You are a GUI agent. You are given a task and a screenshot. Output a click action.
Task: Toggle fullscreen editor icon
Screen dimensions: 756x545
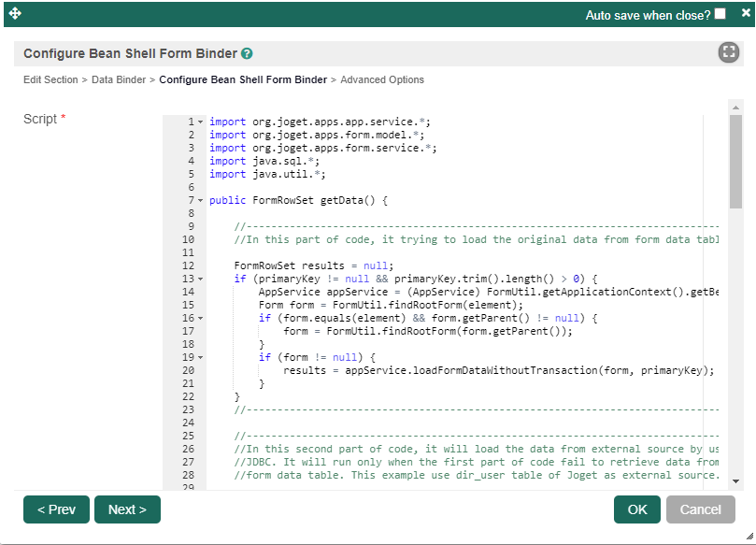pos(729,53)
